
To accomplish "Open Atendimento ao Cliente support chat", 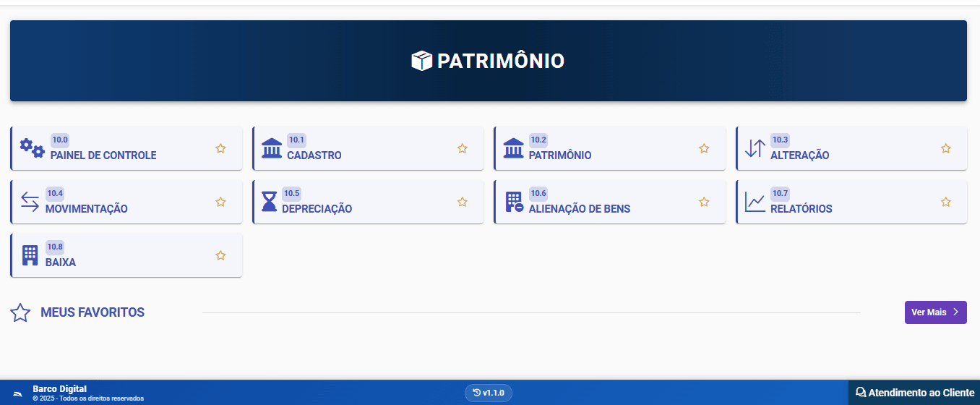I will coord(914,393).
